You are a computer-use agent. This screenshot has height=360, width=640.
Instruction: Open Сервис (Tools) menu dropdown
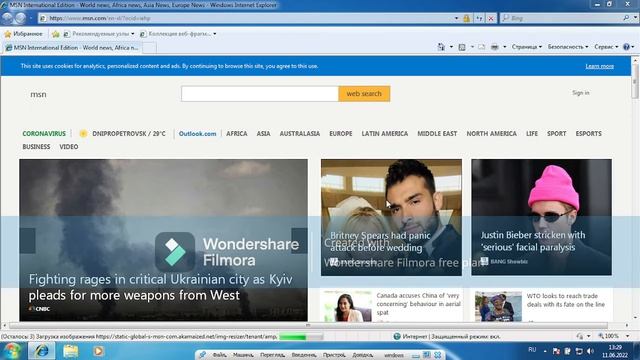tap(606, 47)
